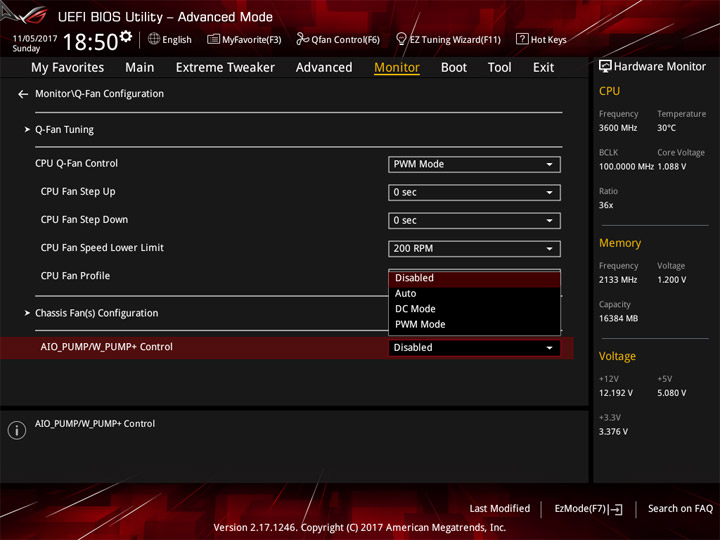Select the Monitor tab
The image size is (720, 540).
[x=397, y=68]
